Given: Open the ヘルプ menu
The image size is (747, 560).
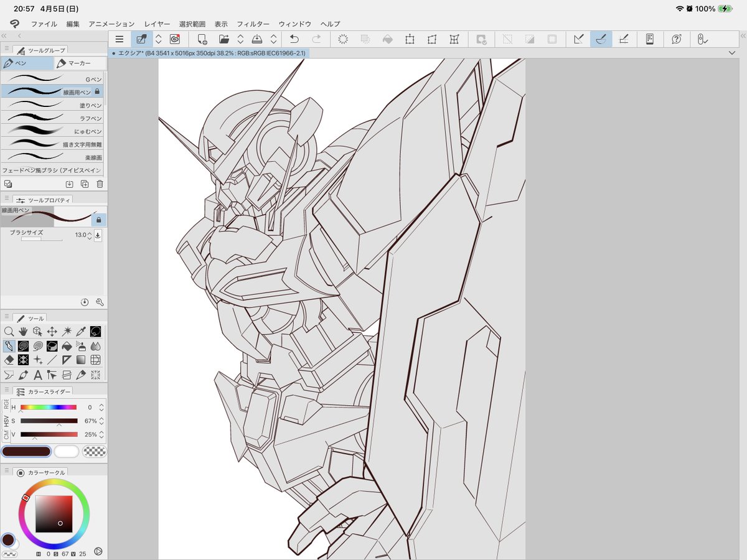Looking at the screenshot, I should (330, 24).
